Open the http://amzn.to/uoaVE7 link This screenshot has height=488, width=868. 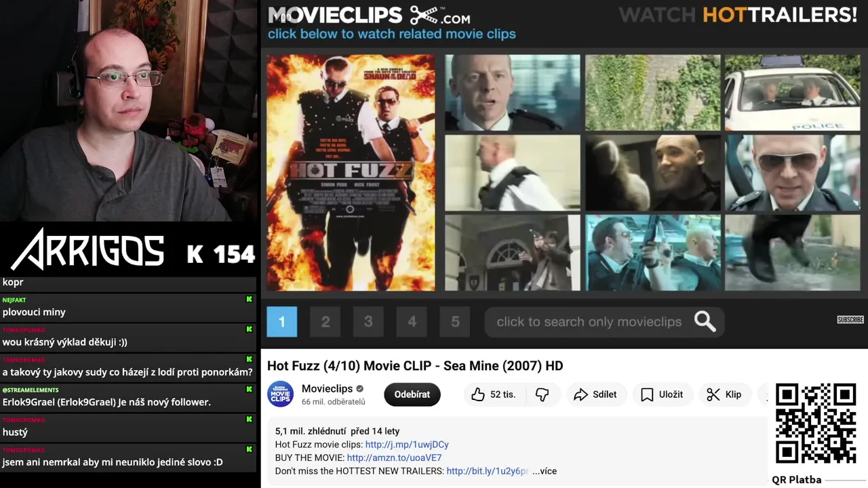coord(394,457)
